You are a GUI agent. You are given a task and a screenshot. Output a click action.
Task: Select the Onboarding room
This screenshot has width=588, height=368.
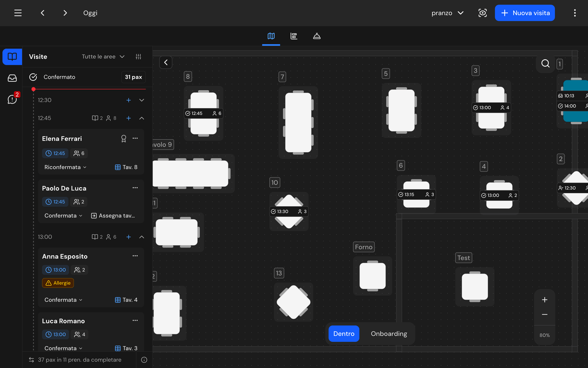tap(389, 333)
